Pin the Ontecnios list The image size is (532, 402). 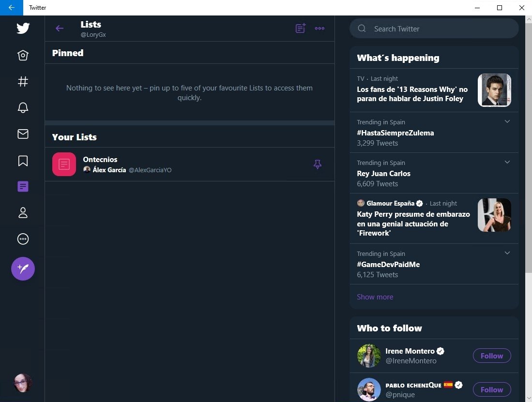tap(317, 164)
